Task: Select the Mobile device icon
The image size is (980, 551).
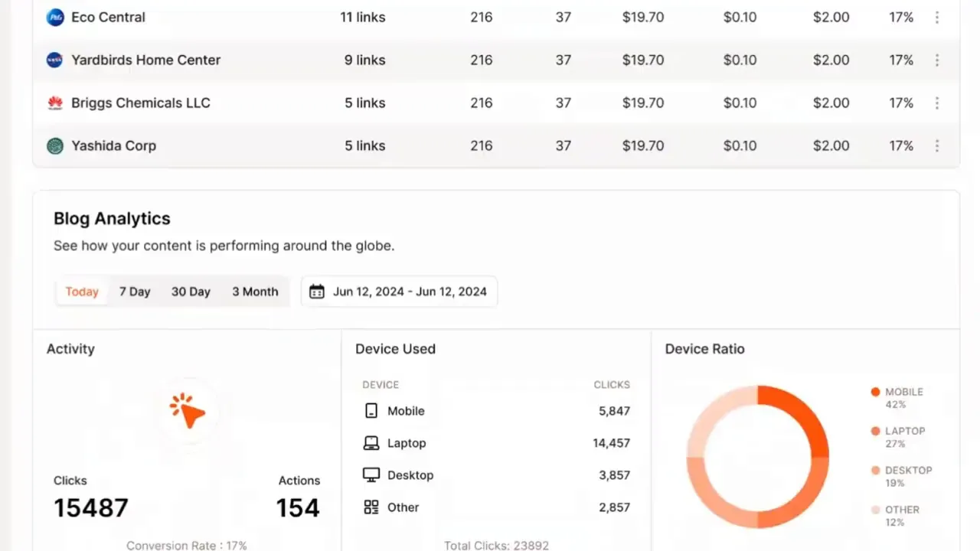Action: click(x=370, y=411)
